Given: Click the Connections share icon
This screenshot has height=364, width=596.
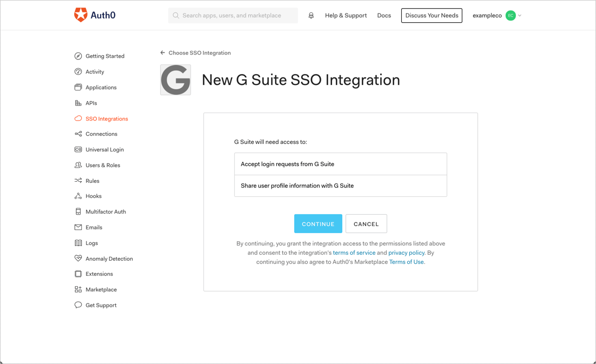Looking at the screenshot, I should click(78, 134).
